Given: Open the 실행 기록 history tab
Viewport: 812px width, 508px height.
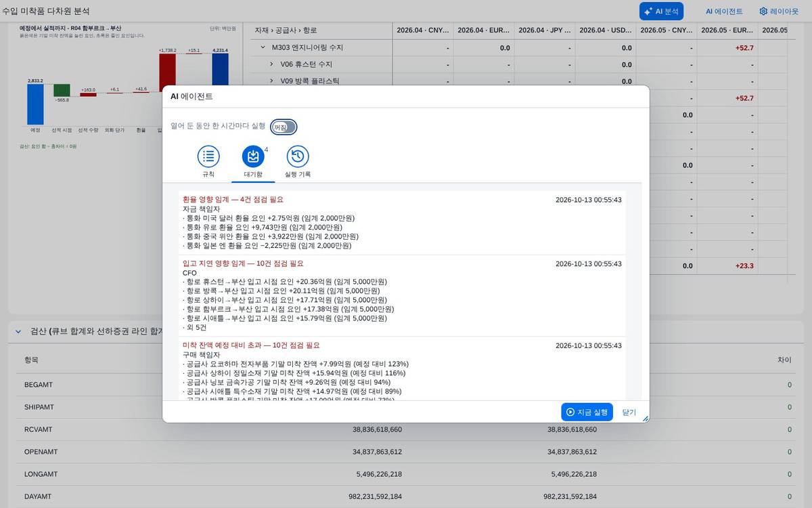Looking at the screenshot, I should pyautogui.click(x=298, y=156).
